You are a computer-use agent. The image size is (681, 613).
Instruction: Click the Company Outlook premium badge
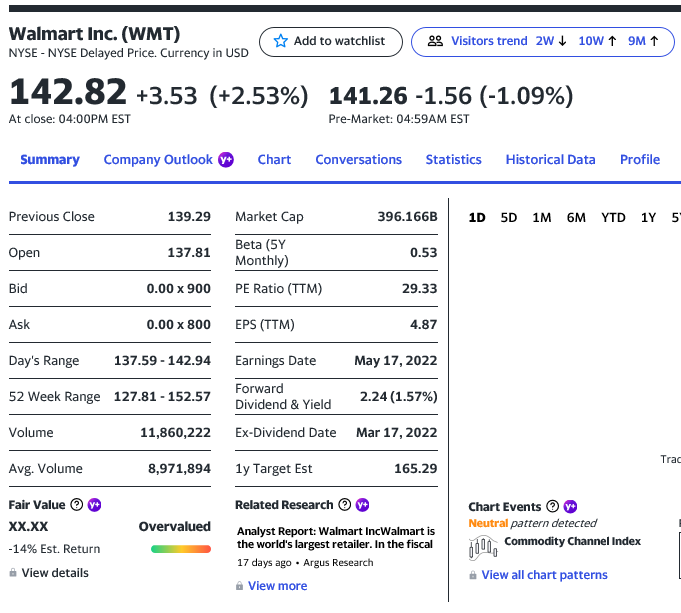tap(226, 160)
